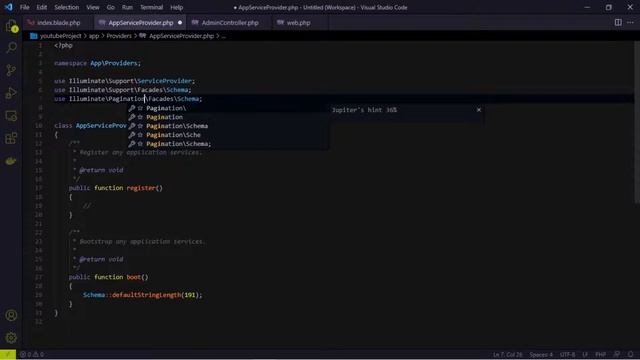Click the notifications bell icon
640x360 pixels.
click(631, 354)
